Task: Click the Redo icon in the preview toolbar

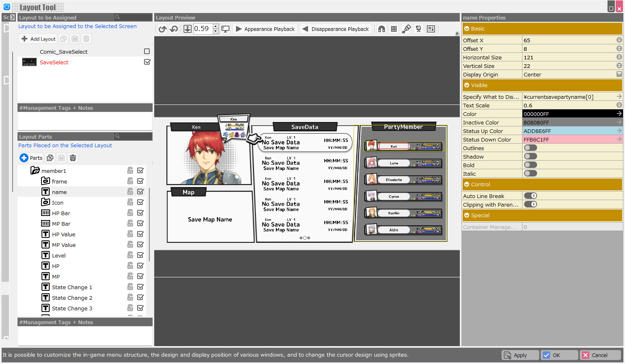Action: point(173,28)
